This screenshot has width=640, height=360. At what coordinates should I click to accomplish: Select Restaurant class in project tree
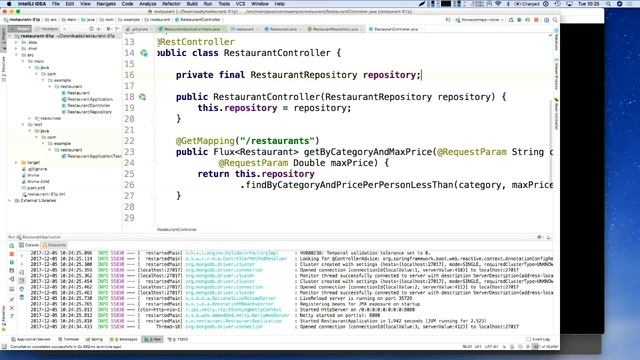[x=76, y=93]
